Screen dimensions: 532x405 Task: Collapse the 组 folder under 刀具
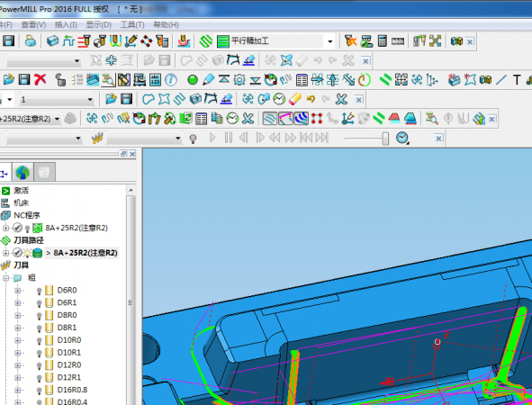point(5,278)
